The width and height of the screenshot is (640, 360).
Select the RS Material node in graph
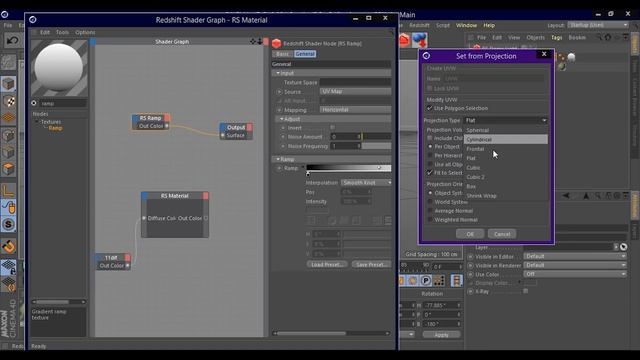tap(175, 214)
